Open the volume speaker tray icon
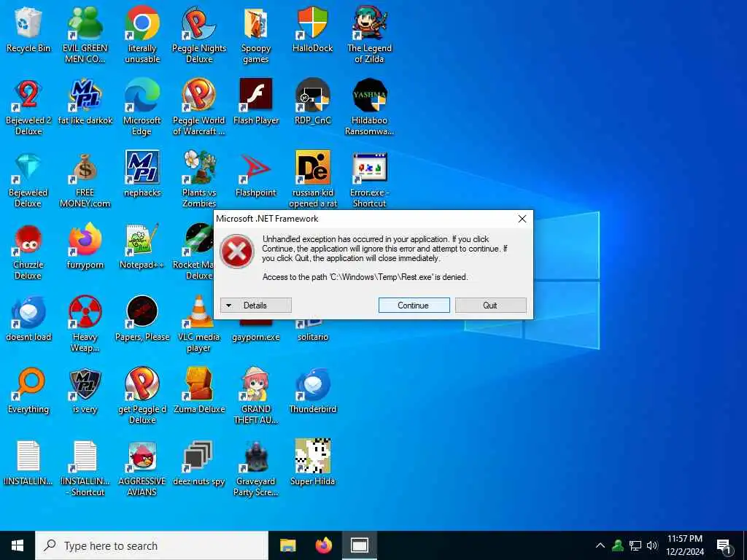This screenshot has height=560, width=747. pyautogui.click(x=652, y=545)
